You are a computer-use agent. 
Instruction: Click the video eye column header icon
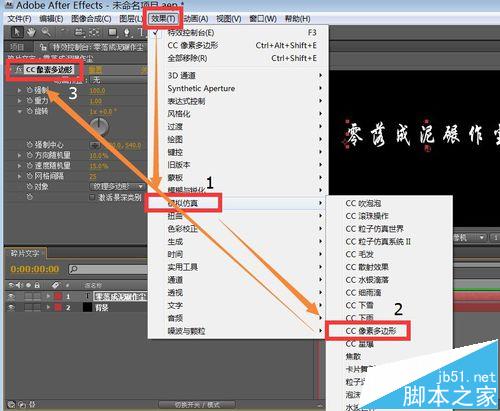11,285
